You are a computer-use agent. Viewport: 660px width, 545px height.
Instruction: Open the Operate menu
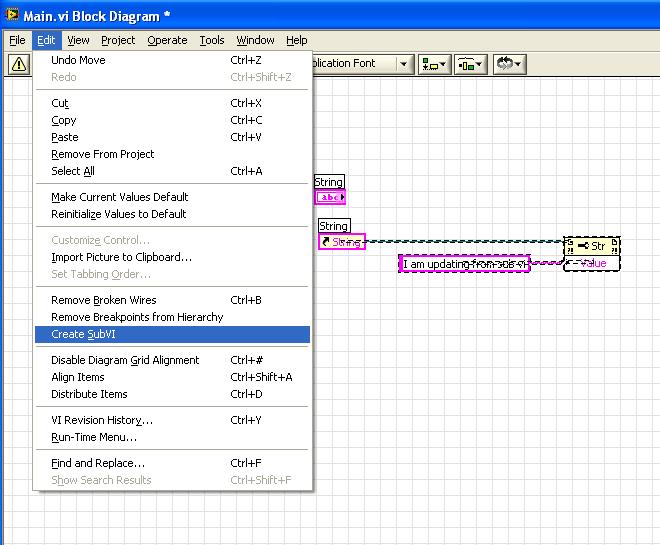pos(167,40)
